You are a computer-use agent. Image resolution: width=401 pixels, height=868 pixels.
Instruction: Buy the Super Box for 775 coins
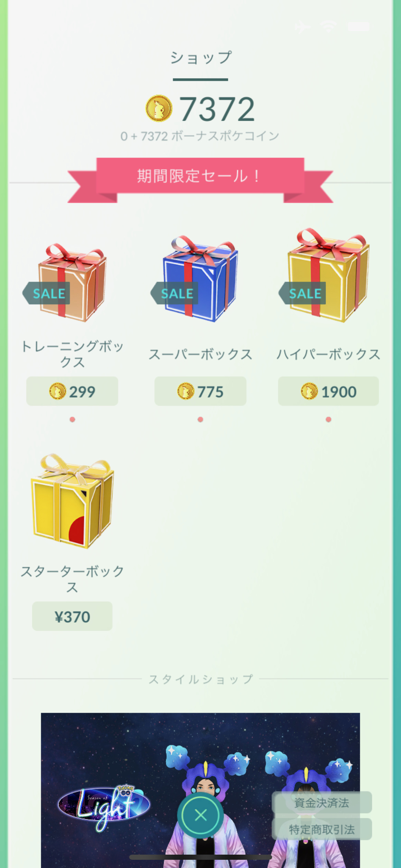(200, 391)
